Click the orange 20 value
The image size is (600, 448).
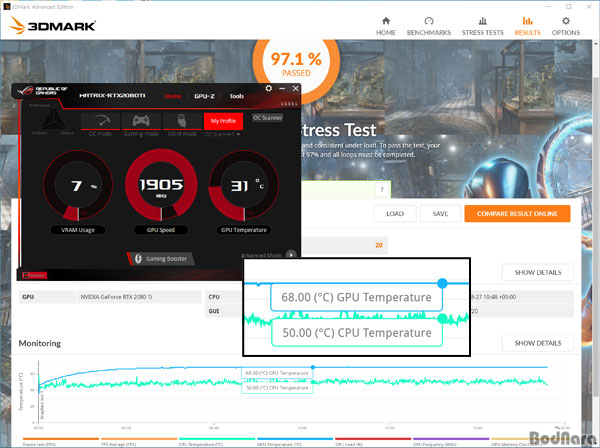click(379, 245)
